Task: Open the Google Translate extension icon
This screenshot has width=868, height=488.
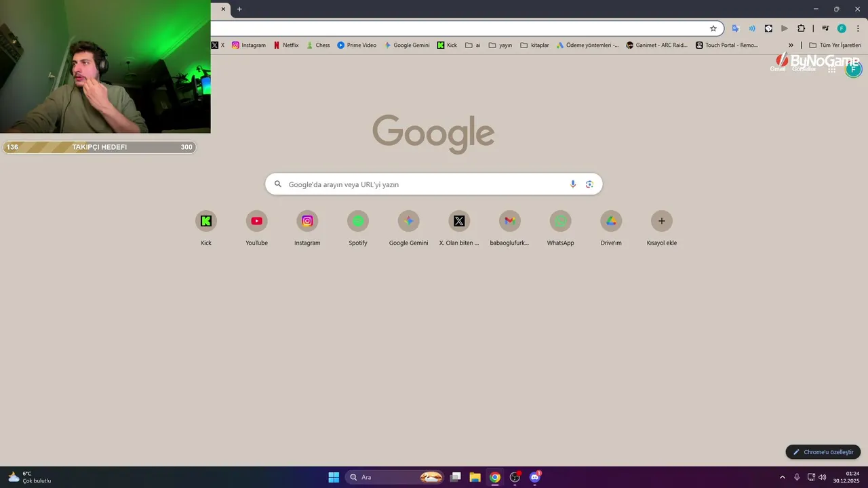Action: coord(735,28)
